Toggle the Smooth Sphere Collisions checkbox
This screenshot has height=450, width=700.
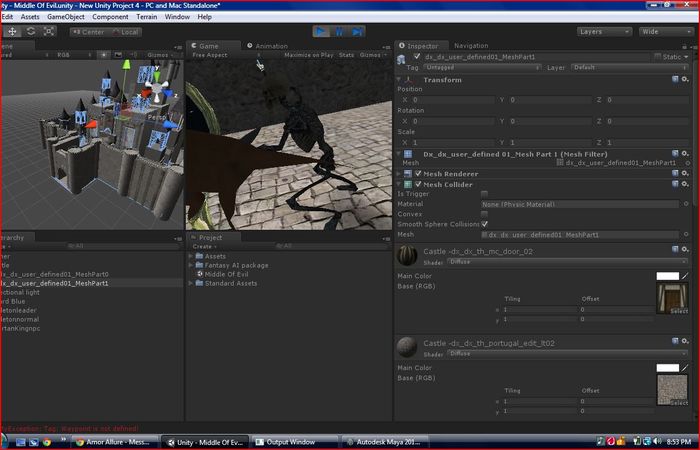[x=484, y=224]
